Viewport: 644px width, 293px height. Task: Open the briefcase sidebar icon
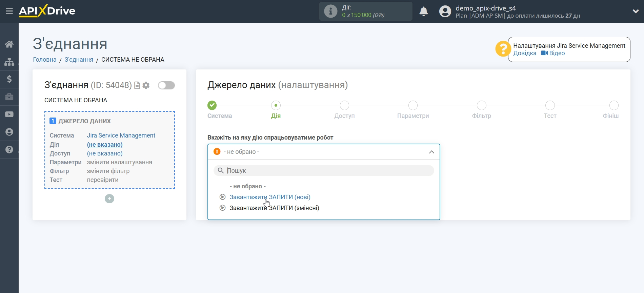(9, 97)
